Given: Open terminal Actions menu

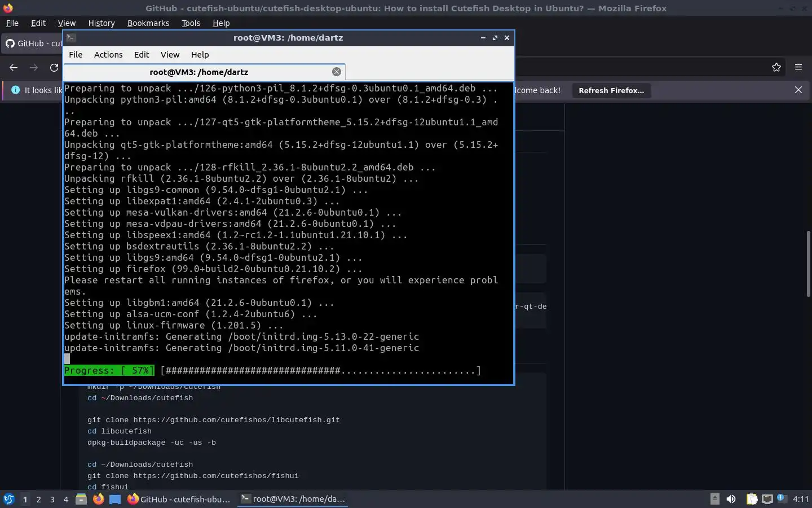Looking at the screenshot, I should 108,55.
